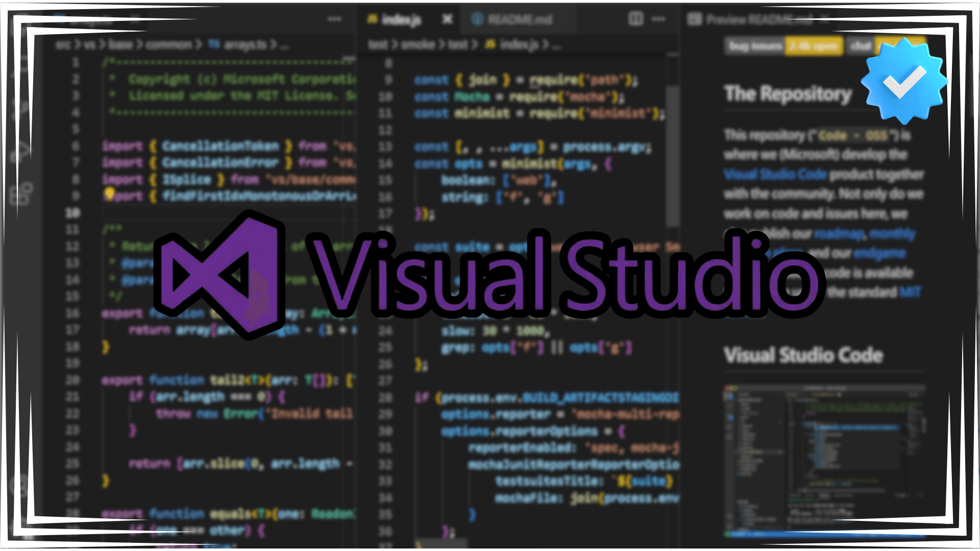
Task: Expand the smoke breadcrumb folder
Action: pos(418,45)
